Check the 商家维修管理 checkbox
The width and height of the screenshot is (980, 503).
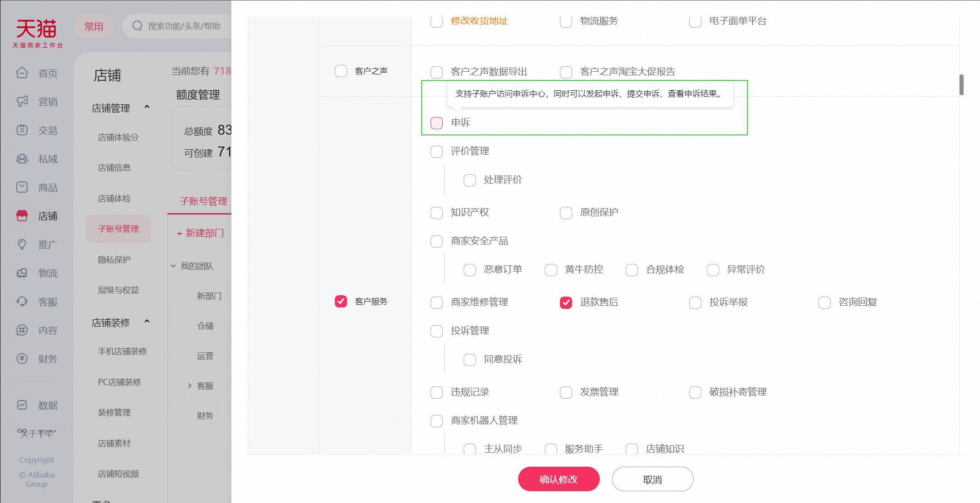436,303
